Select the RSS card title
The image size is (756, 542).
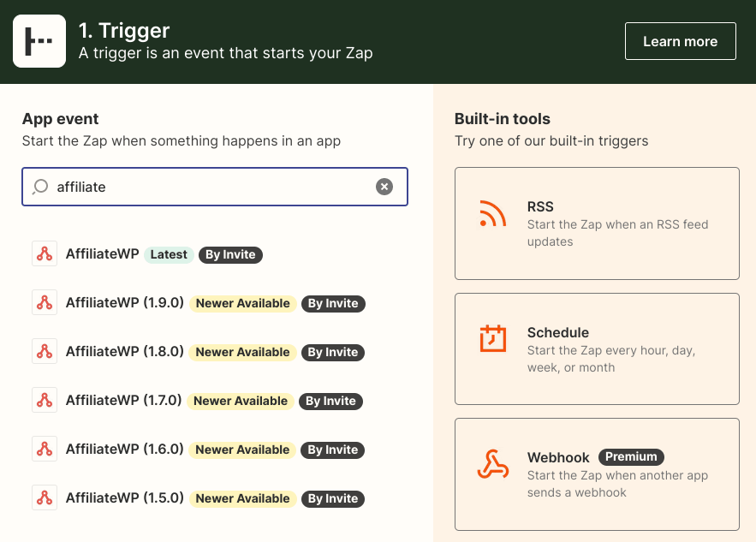[540, 207]
